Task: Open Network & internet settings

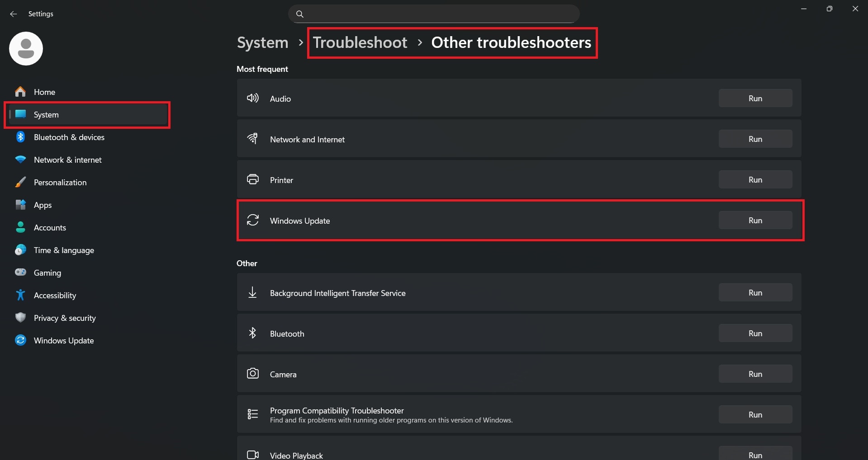Action: pyautogui.click(x=67, y=160)
